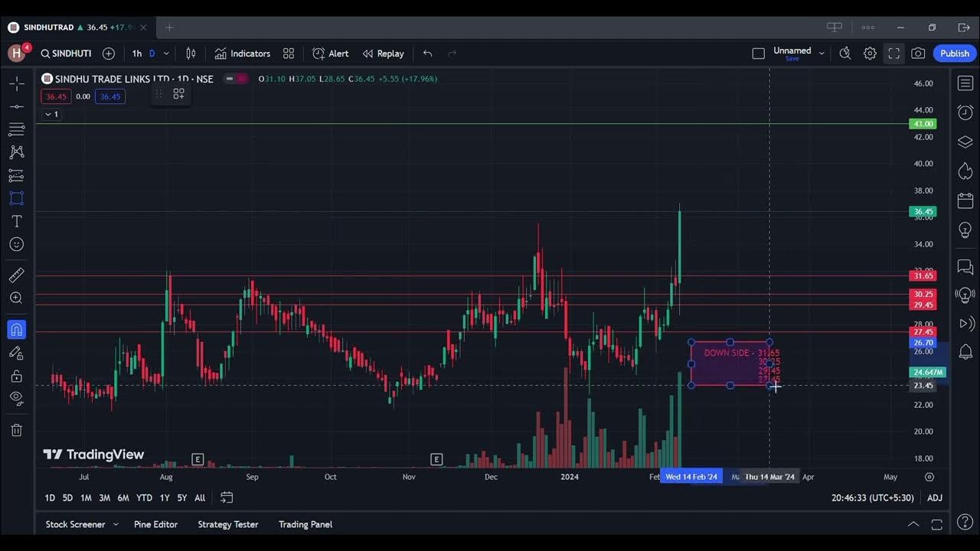Select the trend line tool
Image resolution: width=980 pixels, height=551 pixels.
16,106
